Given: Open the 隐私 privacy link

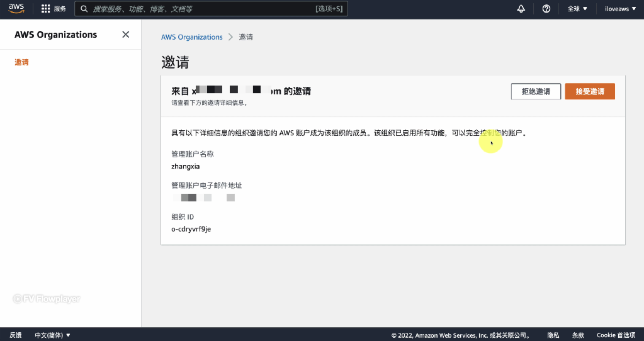Looking at the screenshot, I should [553, 335].
